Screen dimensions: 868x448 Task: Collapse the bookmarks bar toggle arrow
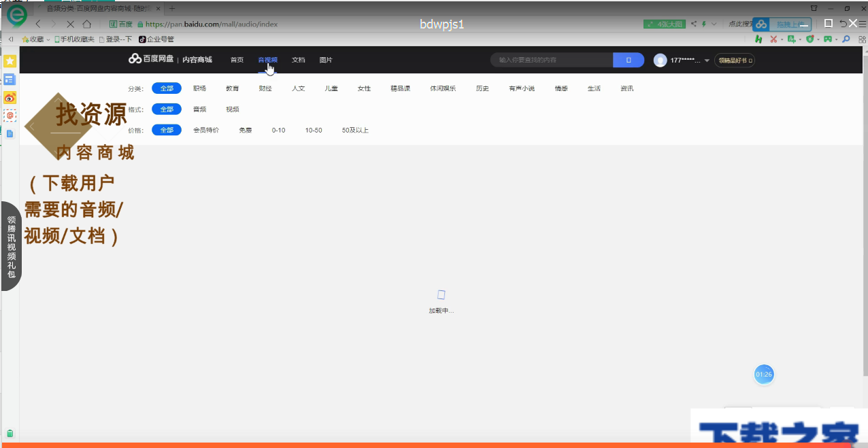[x=11, y=39]
